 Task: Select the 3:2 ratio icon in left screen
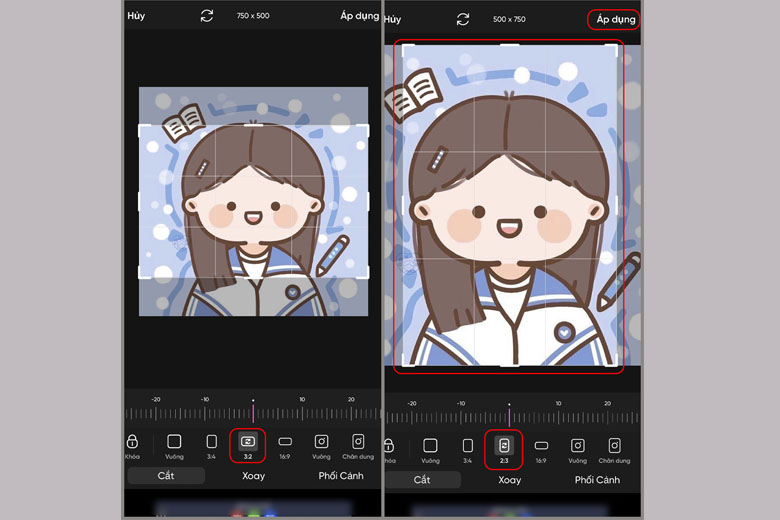point(248,441)
